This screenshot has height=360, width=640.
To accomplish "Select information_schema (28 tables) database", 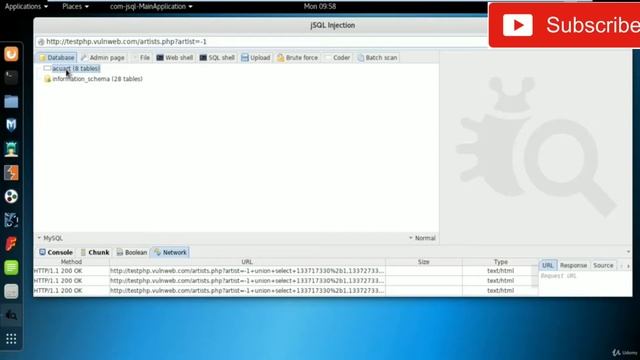I will pyautogui.click(x=98, y=79).
